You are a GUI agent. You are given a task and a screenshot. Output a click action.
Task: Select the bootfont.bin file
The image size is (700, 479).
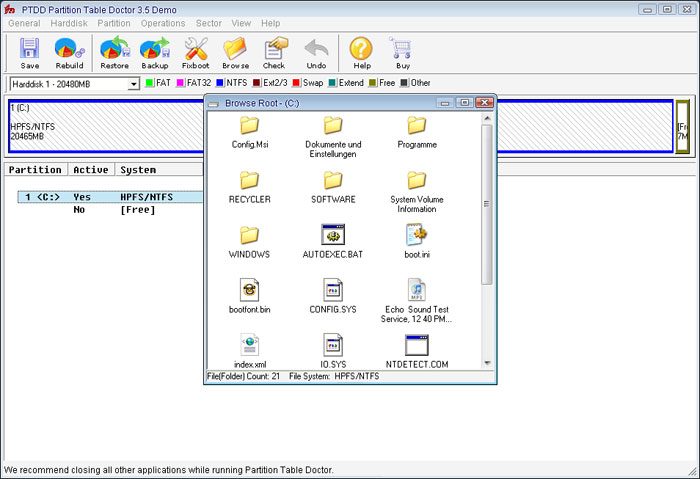250,296
